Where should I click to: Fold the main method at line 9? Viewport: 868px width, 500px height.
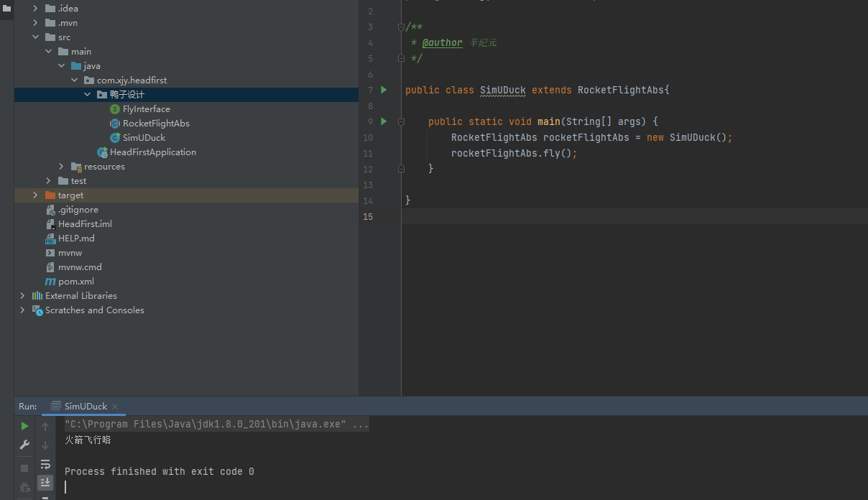pos(401,121)
